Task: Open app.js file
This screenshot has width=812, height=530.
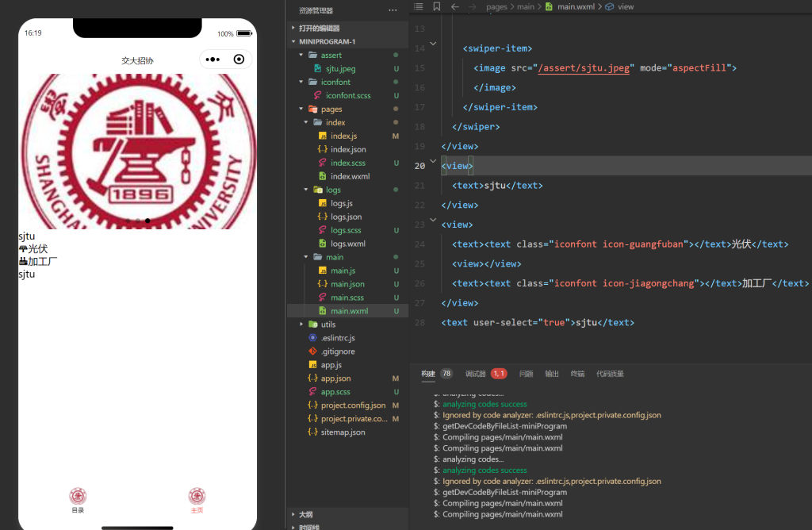Action: [331, 365]
